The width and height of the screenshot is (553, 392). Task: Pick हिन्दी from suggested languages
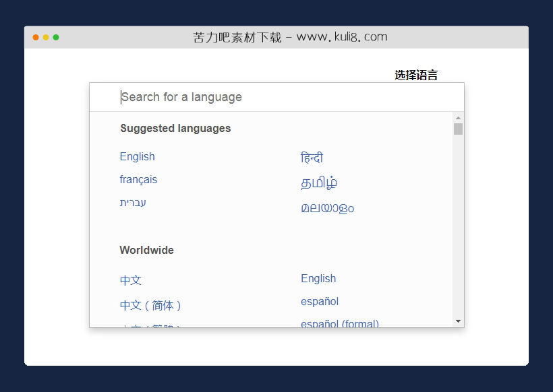click(312, 157)
